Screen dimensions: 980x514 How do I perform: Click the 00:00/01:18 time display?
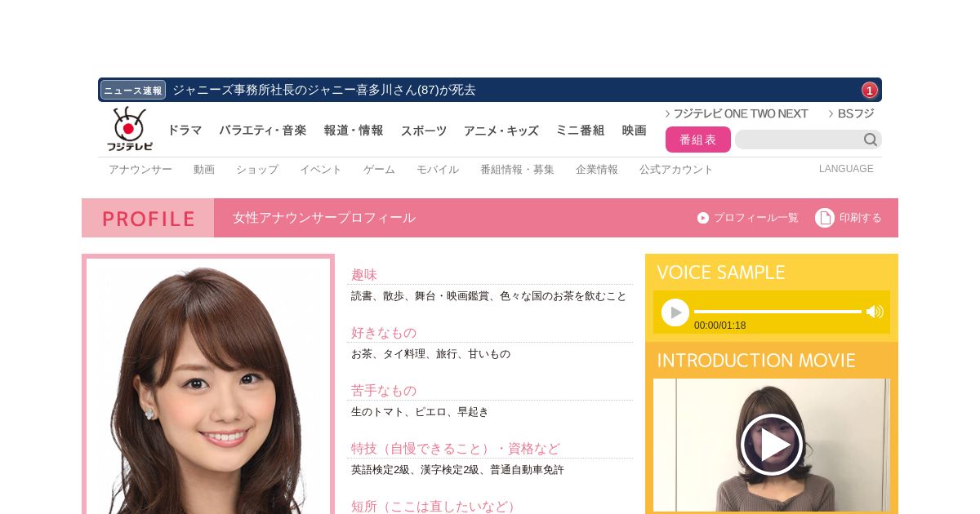coord(719,326)
